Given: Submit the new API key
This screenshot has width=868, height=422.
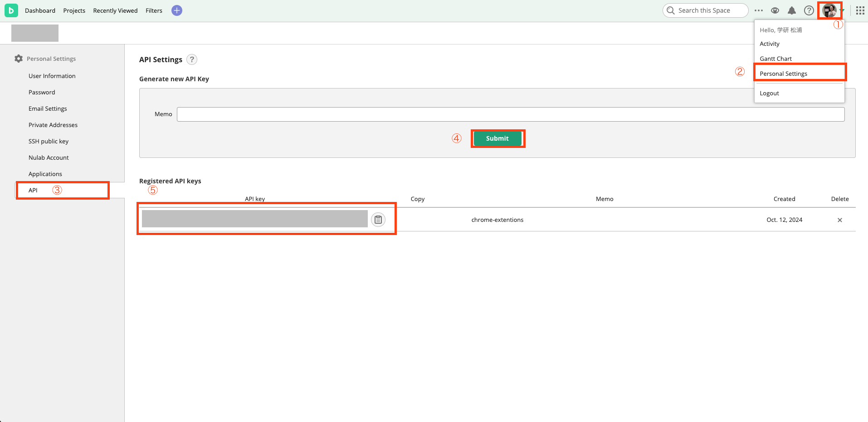Looking at the screenshot, I should pos(497,138).
